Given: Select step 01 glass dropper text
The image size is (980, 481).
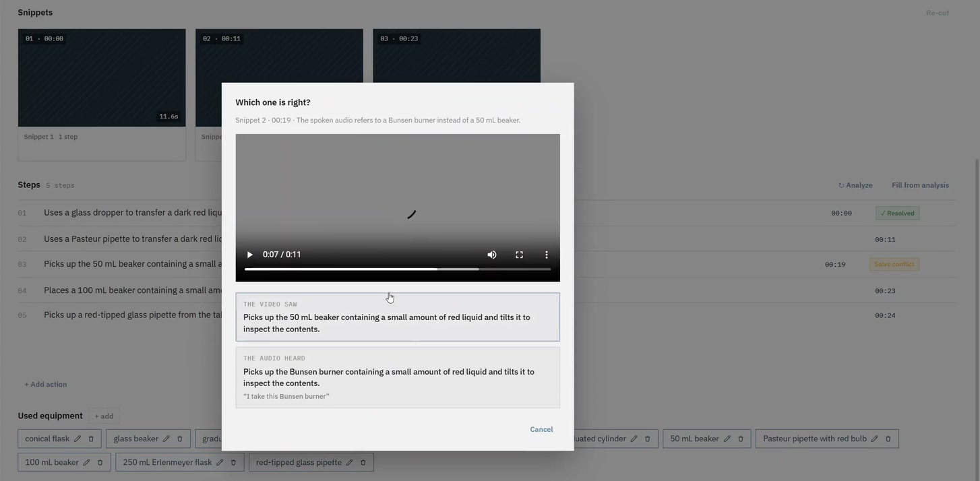Looking at the screenshot, I should [x=133, y=212].
